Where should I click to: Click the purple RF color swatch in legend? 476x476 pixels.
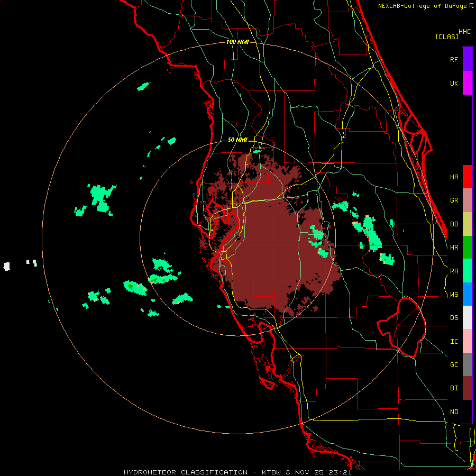(467, 59)
